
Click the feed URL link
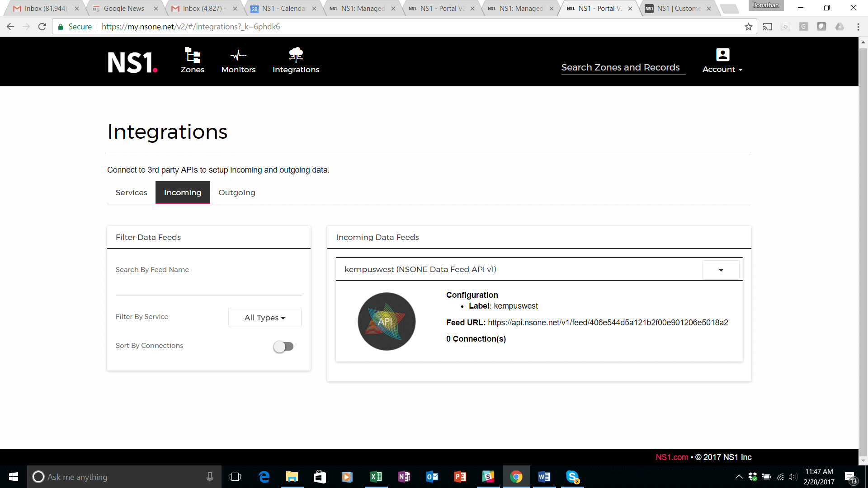(608, 323)
